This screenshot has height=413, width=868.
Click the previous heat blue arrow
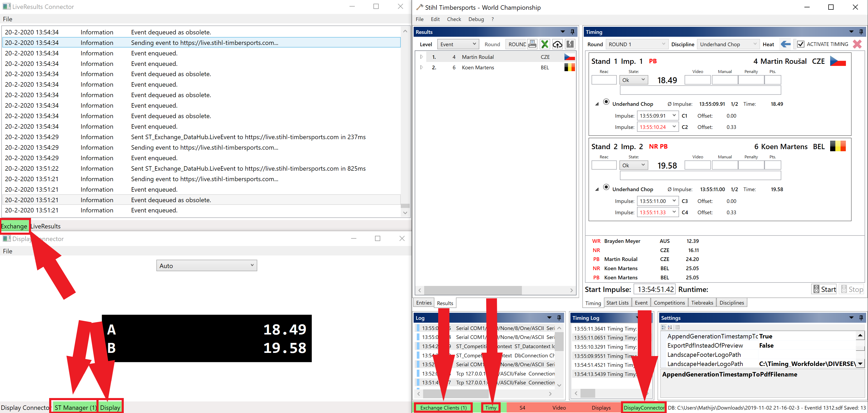785,44
